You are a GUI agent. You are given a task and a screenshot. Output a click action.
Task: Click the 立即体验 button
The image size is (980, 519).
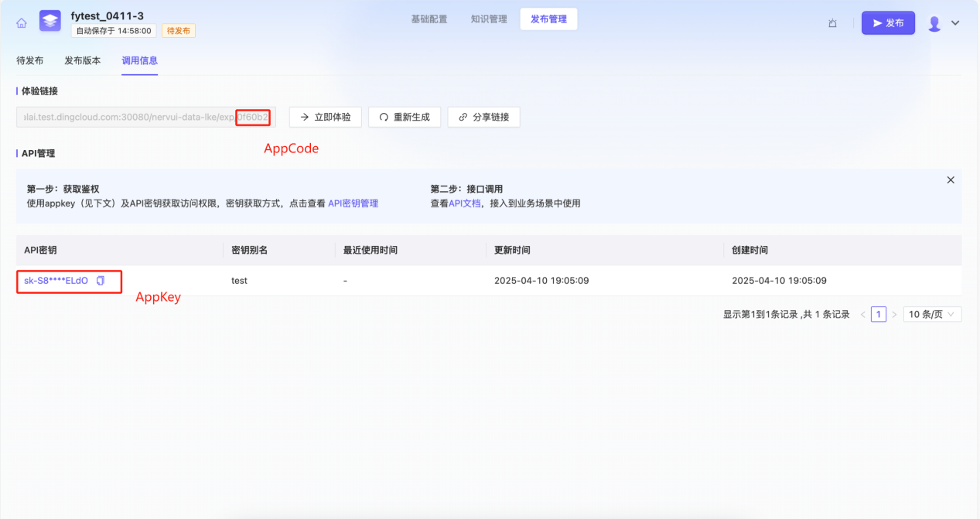tap(325, 118)
